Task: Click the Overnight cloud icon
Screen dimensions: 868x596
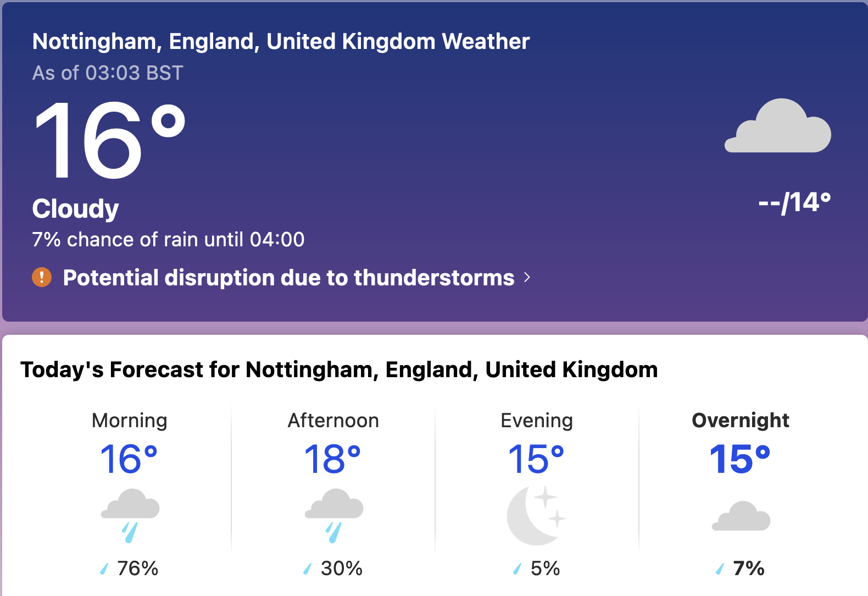Action: (741, 517)
